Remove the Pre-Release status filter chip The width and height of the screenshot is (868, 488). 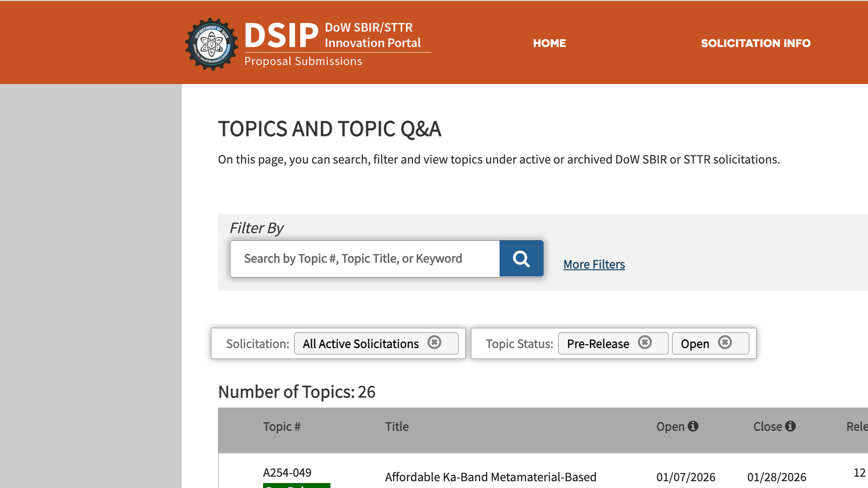point(645,343)
